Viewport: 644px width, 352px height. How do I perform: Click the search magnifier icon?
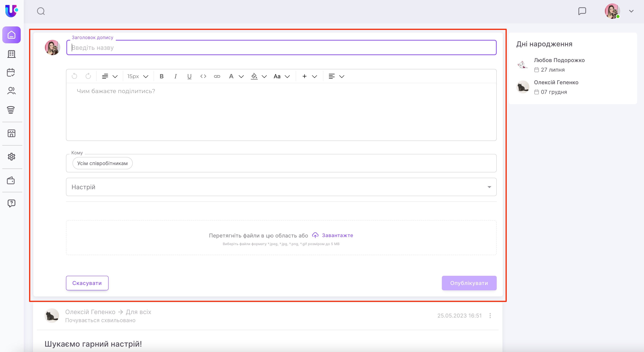[x=41, y=11]
